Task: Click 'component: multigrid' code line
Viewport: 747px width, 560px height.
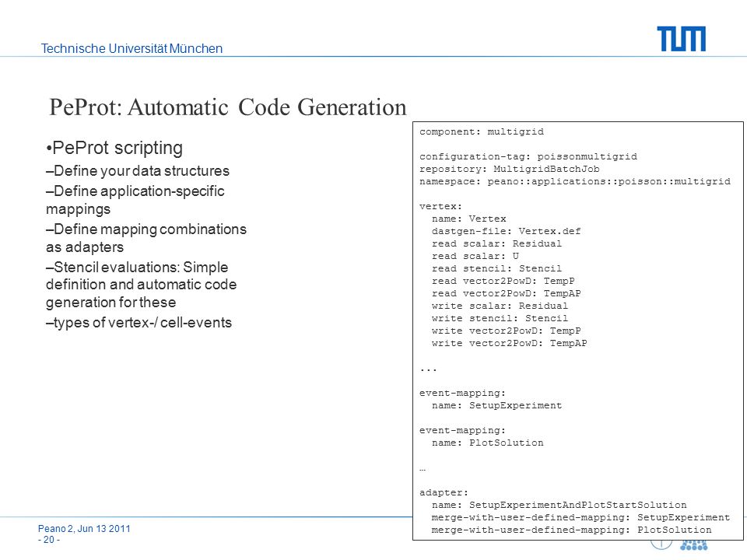Action: pos(482,131)
